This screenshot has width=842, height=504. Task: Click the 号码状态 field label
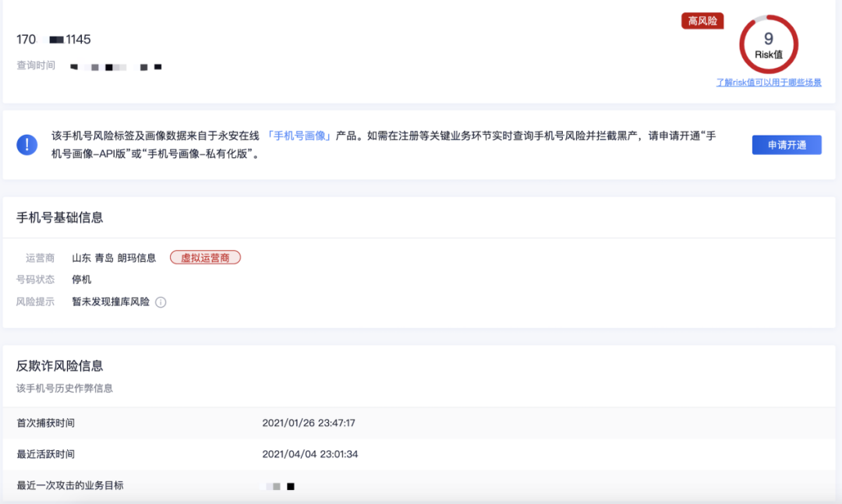[35, 280]
